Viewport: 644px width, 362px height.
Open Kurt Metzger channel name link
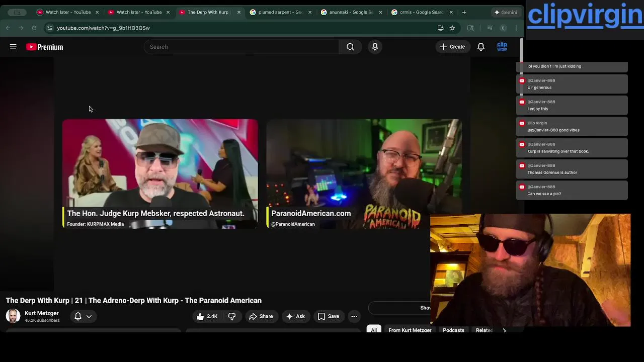tap(42, 313)
